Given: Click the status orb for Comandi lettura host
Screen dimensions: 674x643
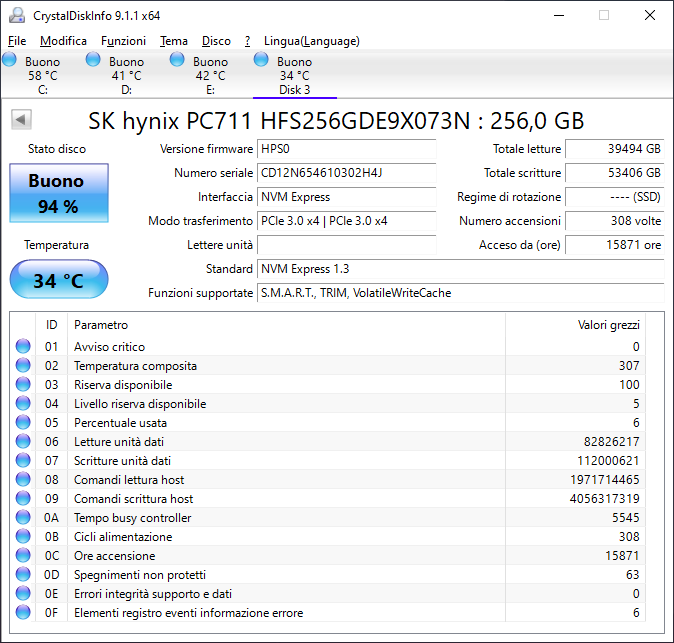Looking at the screenshot, I should (x=23, y=479).
